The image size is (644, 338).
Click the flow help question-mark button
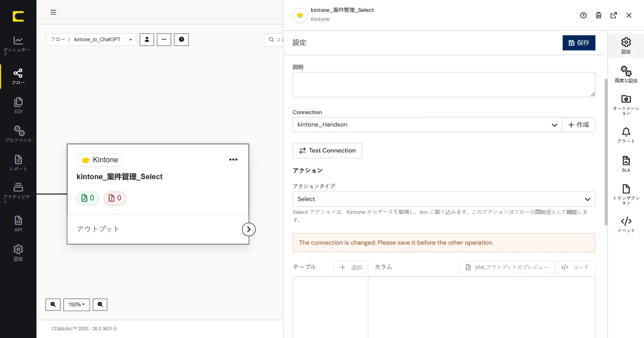(x=182, y=39)
